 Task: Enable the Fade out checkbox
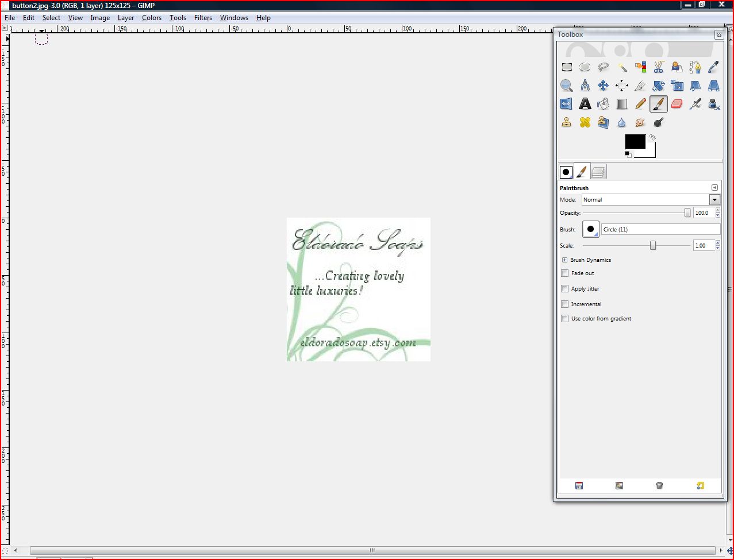(x=564, y=273)
